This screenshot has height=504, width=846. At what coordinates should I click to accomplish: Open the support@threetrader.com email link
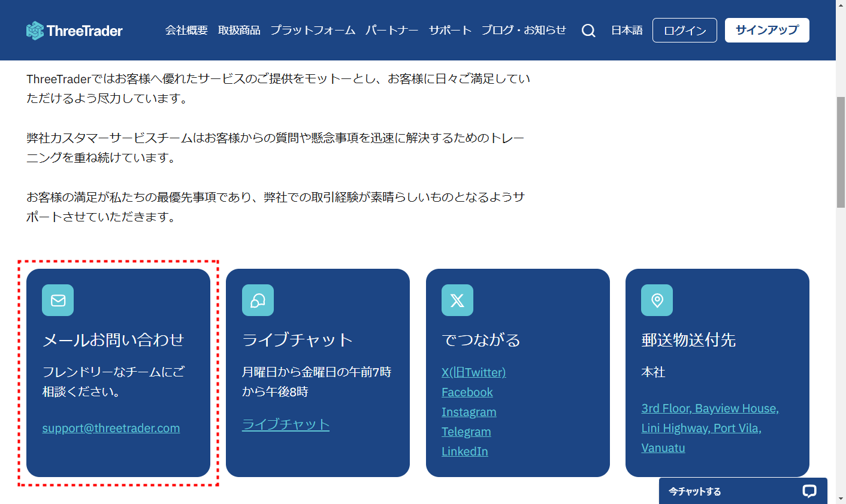tap(111, 428)
